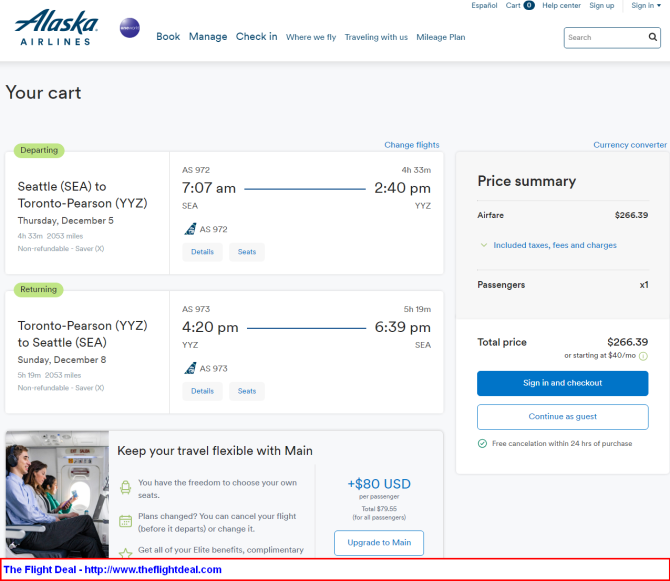This screenshot has width=670, height=581.
Task: Open the Check in menu
Action: coord(256,37)
